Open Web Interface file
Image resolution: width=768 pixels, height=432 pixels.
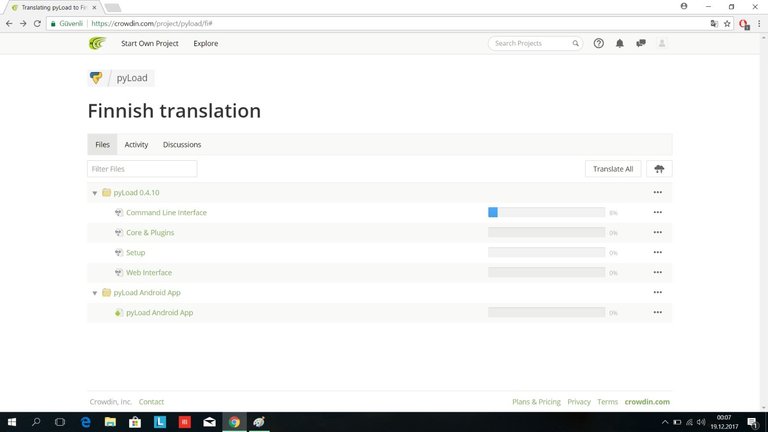(149, 272)
